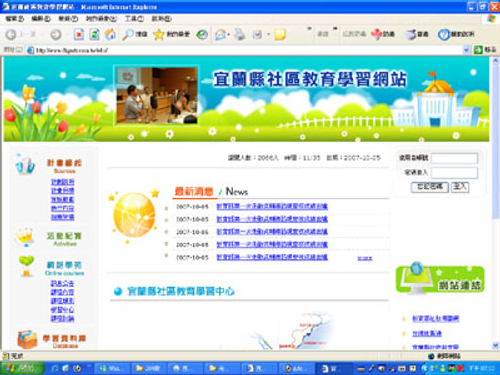The width and height of the screenshot is (500, 375).
Task: Click the Print printer toolbar icon
Action: [239, 34]
